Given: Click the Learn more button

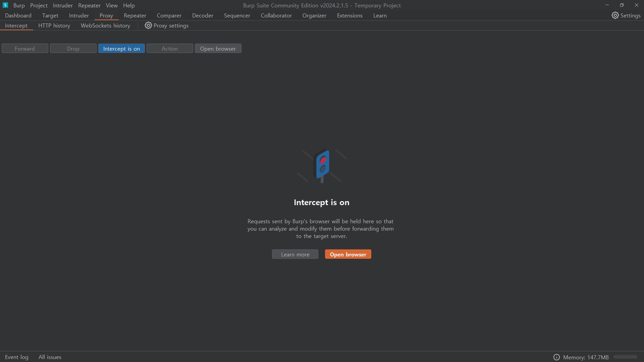Looking at the screenshot, I should tap(295, 254).
